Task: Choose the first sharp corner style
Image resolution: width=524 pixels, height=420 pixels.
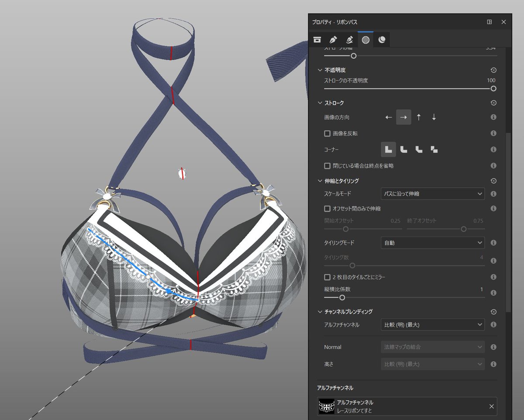Action: [x=389, y=149]
